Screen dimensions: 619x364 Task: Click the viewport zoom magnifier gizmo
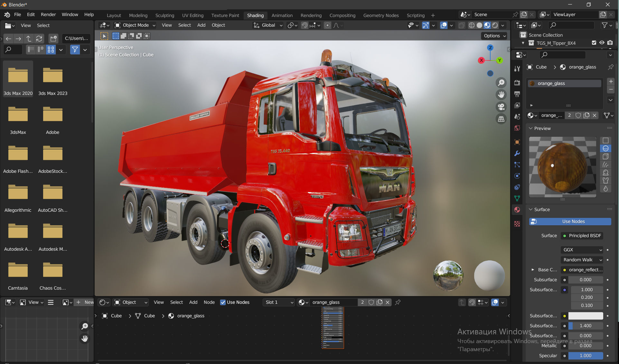click(501, 83)
